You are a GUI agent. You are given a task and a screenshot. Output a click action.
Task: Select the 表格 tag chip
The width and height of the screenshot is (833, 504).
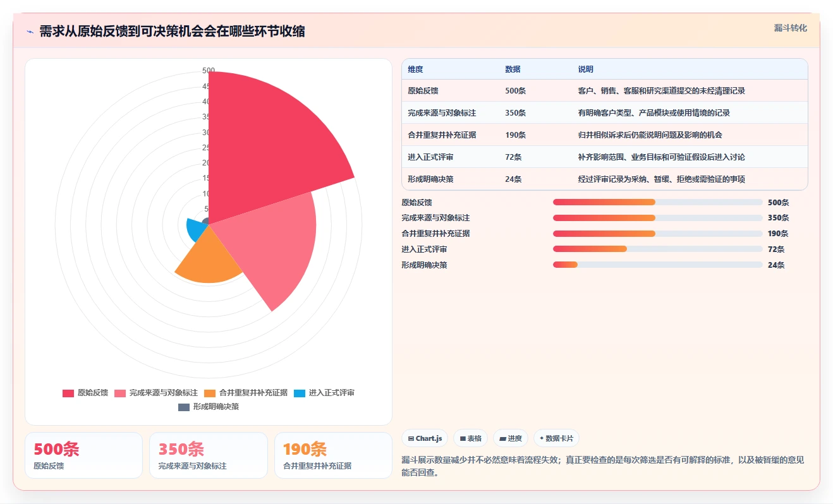pyautogui.click(x=471, y=438)
